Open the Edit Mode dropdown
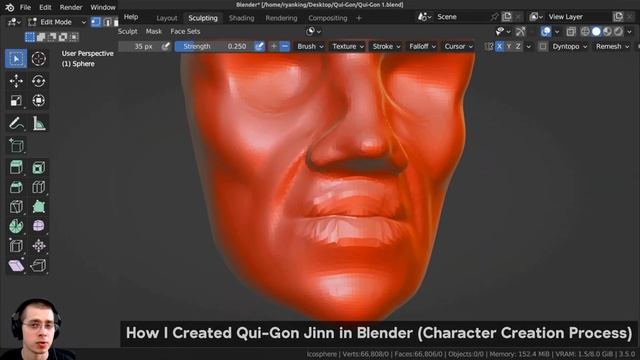 tap(57, 22)
